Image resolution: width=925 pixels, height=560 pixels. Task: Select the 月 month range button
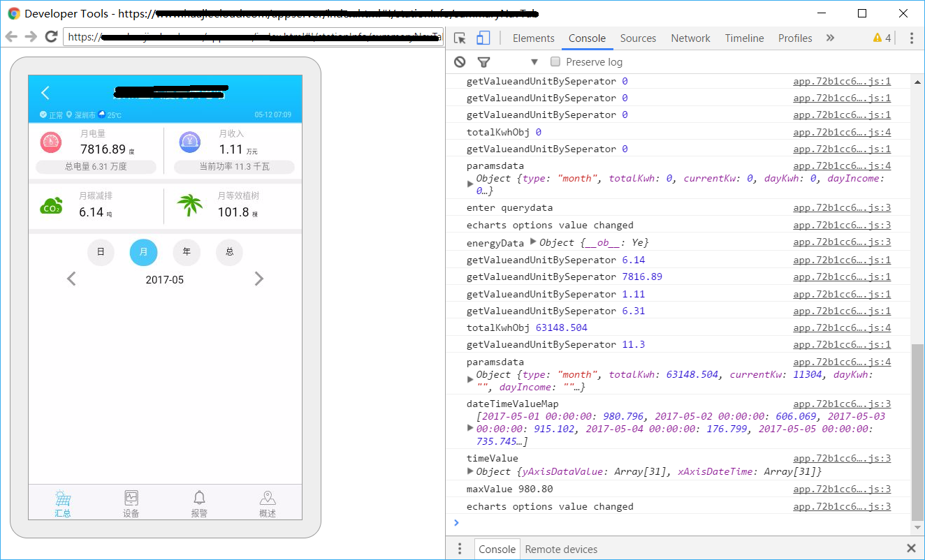click(144, 252)
